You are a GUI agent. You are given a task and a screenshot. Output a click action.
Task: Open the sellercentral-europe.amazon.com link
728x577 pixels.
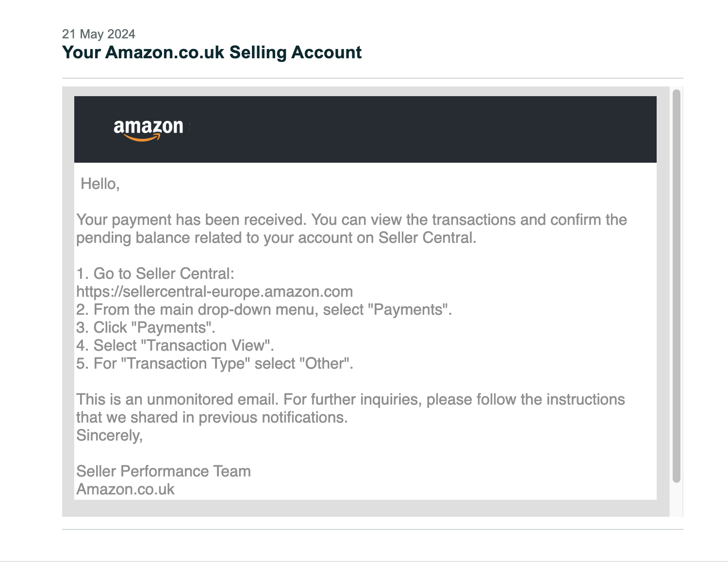pos(215,291)
